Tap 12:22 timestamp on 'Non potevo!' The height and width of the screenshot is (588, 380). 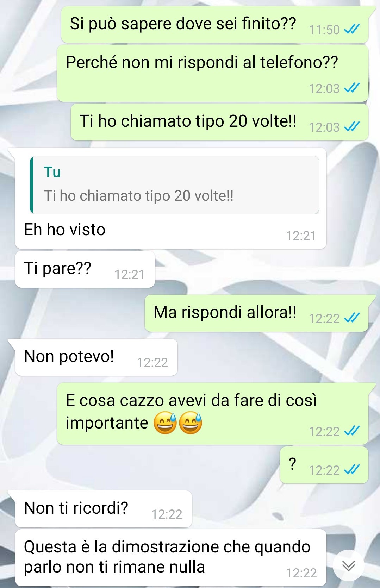[x=152, y=362]
